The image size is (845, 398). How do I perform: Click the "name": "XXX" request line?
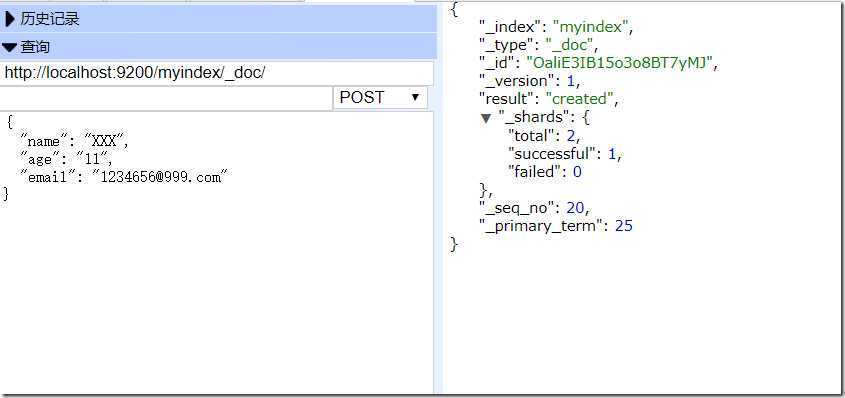coord(75,142)
